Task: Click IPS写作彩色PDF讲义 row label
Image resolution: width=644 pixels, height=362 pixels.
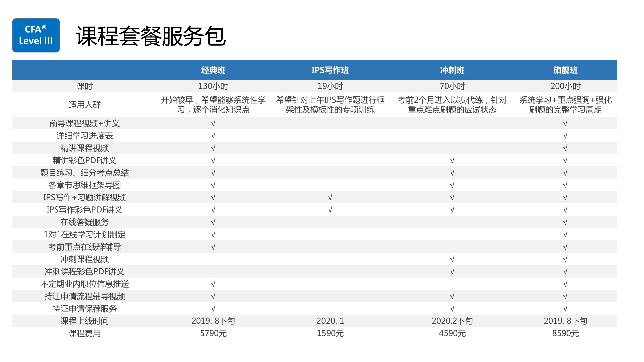Action: tap(85, 210)
